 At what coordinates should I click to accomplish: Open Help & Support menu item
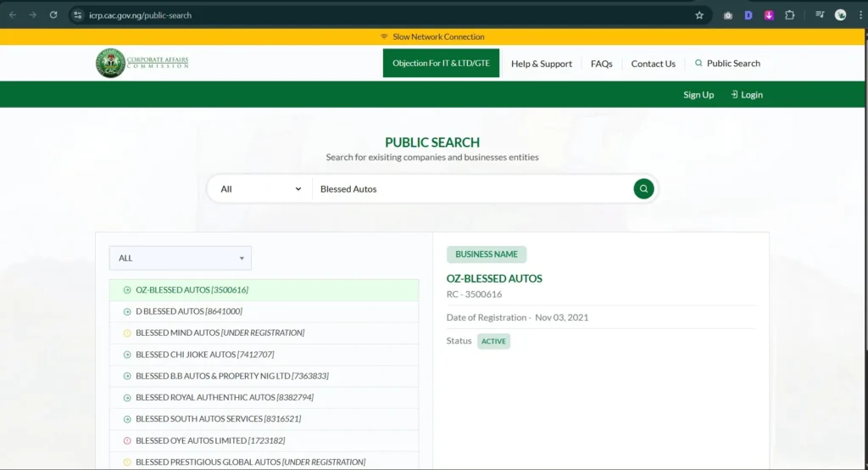(542, 64)
